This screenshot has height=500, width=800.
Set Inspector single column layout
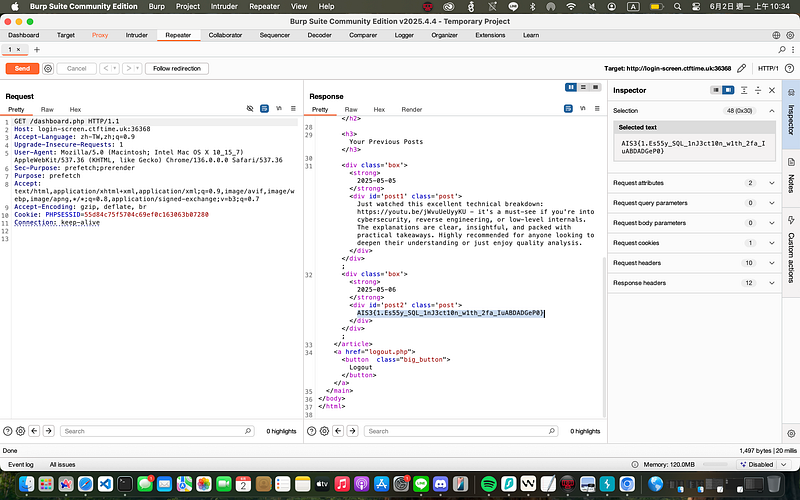[x=716, y=90]
